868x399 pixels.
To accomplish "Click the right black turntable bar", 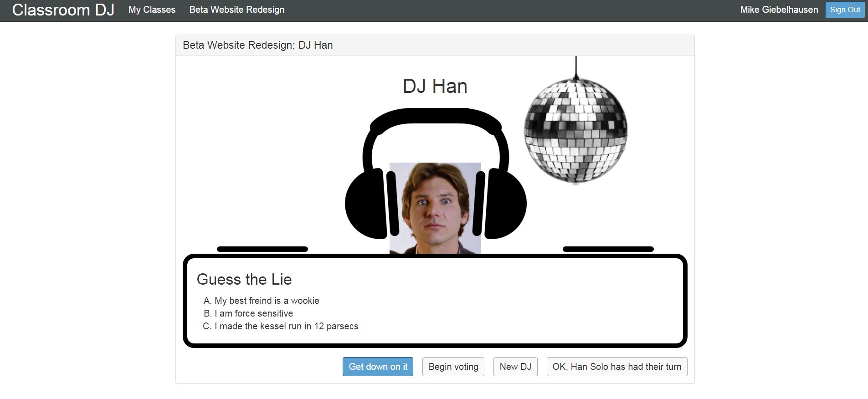I will click(x=608, y=249).
